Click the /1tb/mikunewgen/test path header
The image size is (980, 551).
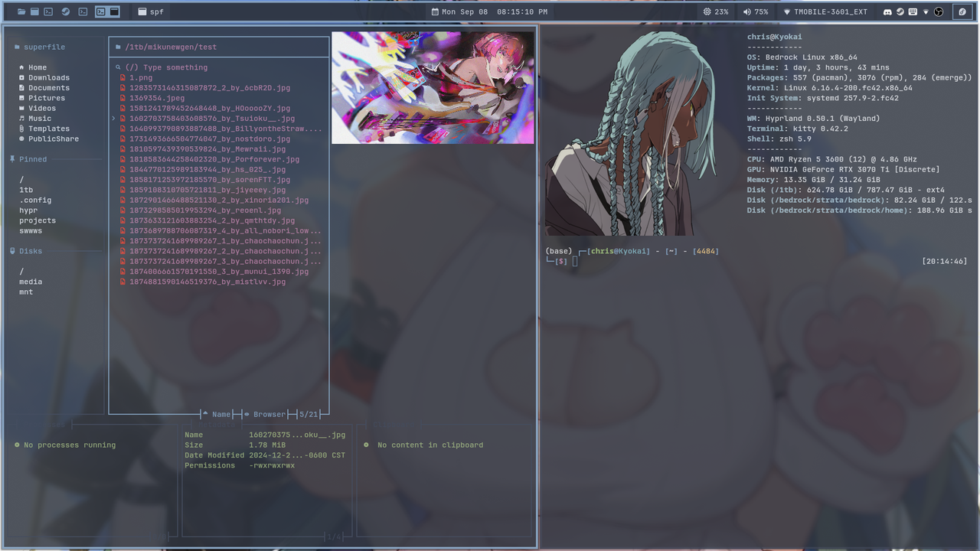[x=166, y=47]
